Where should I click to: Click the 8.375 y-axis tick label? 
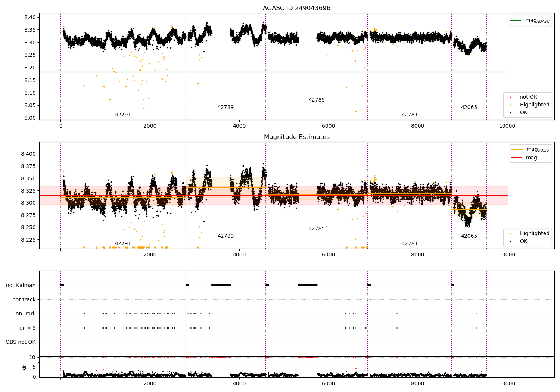(x=29, y=167)
